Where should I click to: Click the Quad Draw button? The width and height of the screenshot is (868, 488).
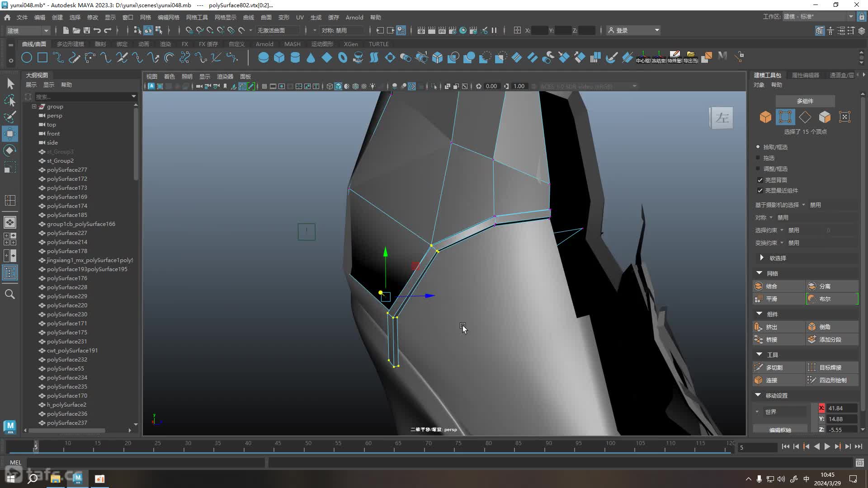coord(832,380)
